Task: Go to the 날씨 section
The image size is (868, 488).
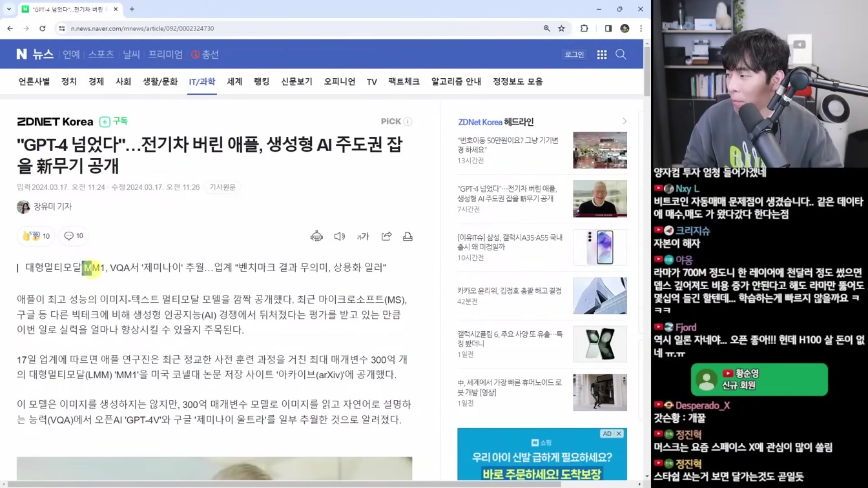Action: tap(131, 55)
